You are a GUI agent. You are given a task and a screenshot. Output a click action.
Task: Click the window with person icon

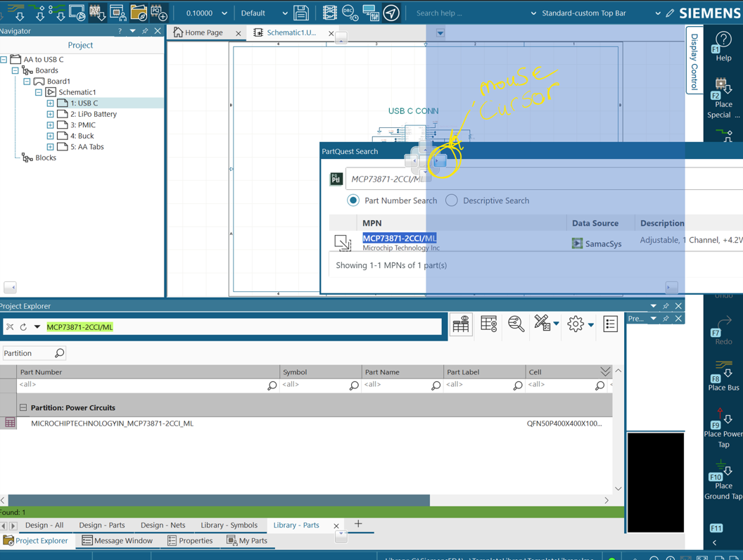point(118,13)
